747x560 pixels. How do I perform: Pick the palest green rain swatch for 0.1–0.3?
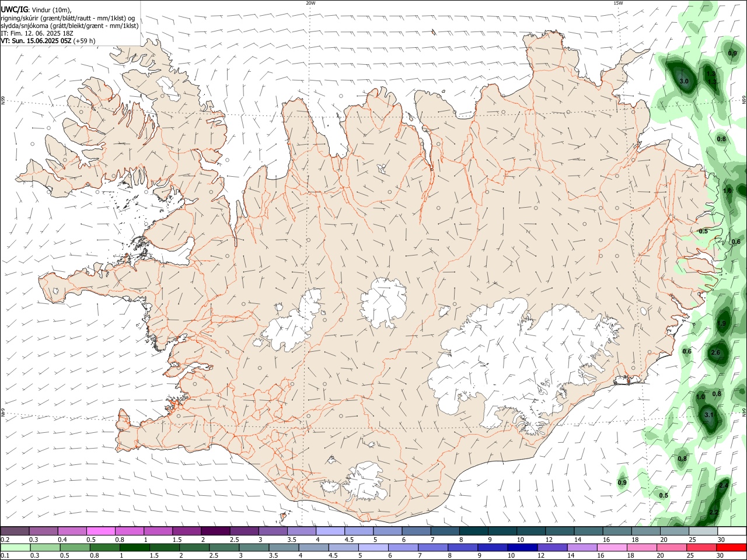coord(15,548)
